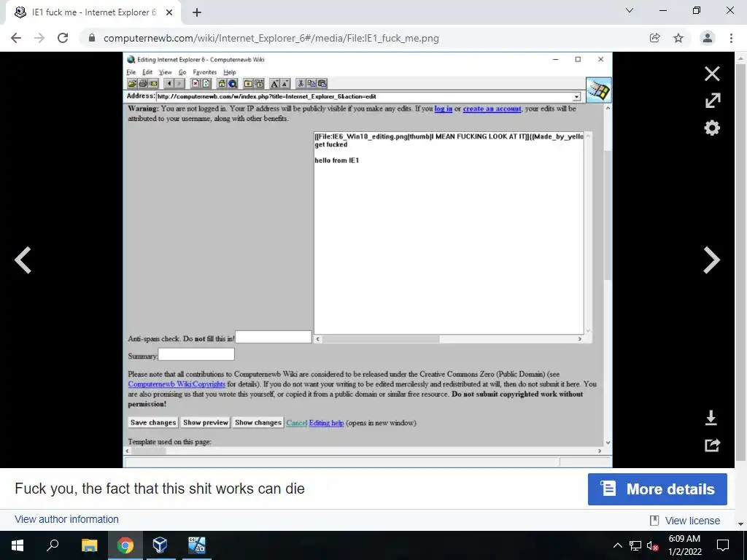Click Save changes button in the screenshot
Viewport: 747px width, 560px height.
pos(153,422)
